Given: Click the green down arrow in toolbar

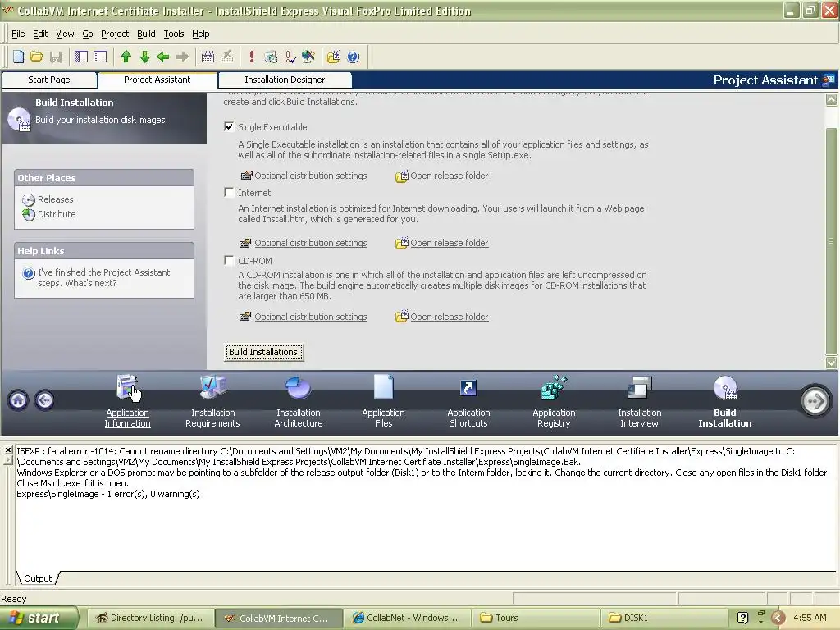Looking at the screenshot, I should [144, 57].
